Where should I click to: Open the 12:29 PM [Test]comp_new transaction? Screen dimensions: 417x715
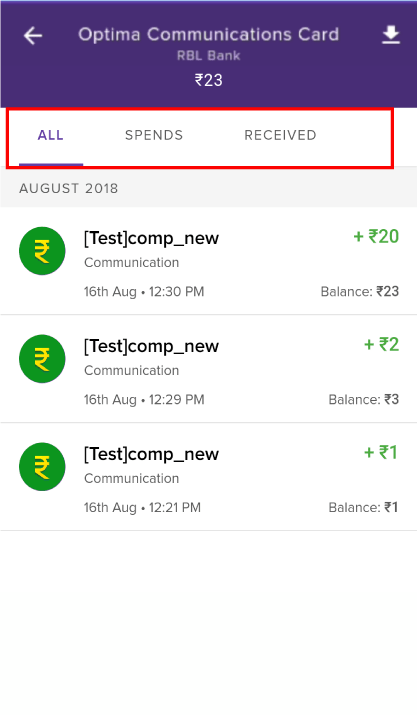(208, 369)
